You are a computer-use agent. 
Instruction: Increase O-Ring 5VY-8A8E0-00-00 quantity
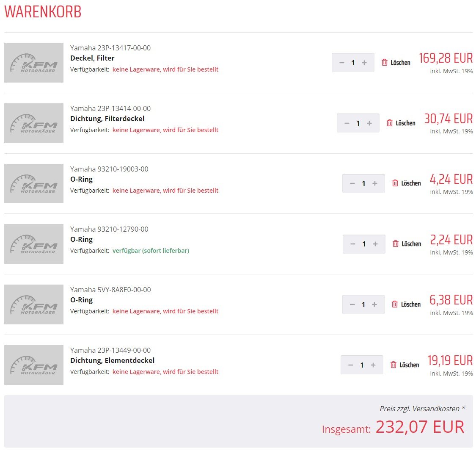(x=374, y=304)
